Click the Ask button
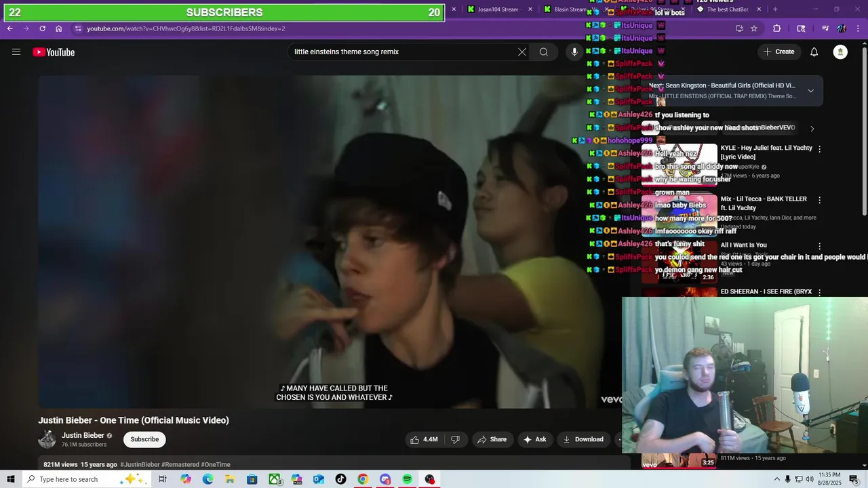Screen dimensions: 868x488 coord(534,439)
